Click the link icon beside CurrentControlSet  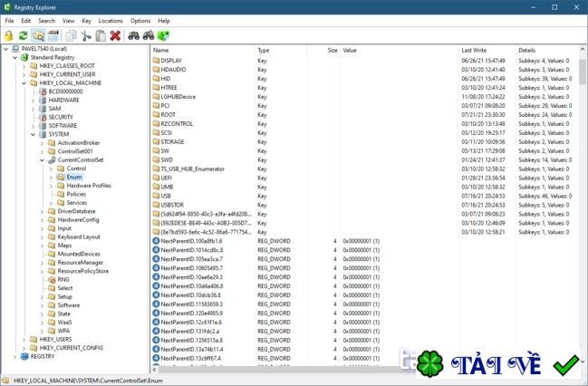52,159
